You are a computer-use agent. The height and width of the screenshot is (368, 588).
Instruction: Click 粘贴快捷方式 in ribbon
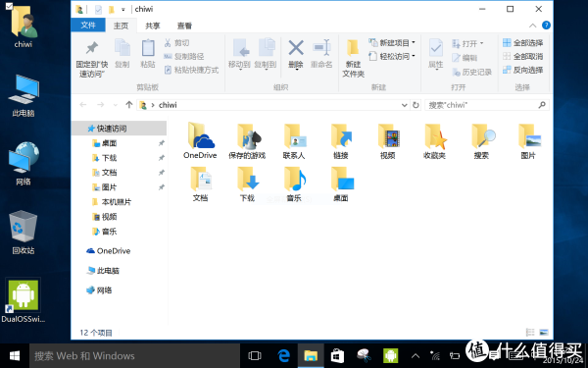click(191, 70)
